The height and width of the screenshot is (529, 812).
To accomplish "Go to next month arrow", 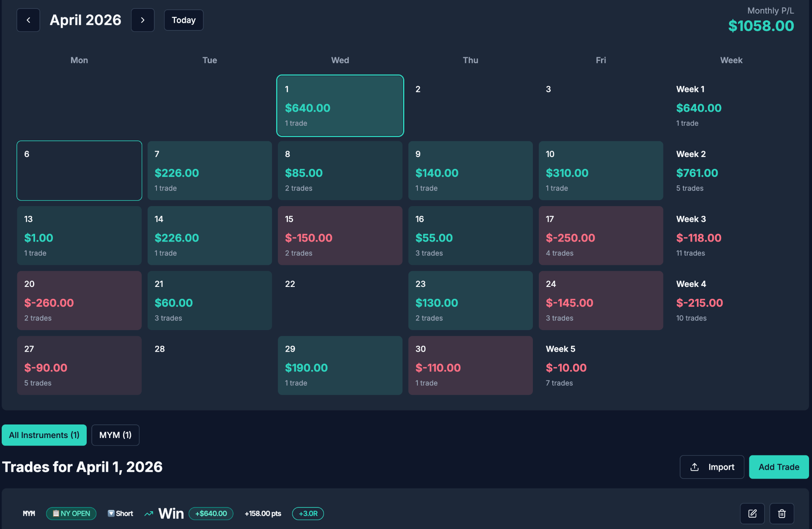I will [143, 20].
